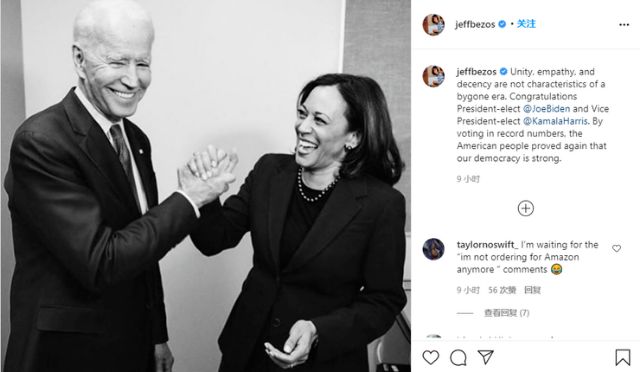The height and width of the screenshot is (372, 640).
Task: Click the jeffbezos profile picture in the header
Action: click(433, 25)
